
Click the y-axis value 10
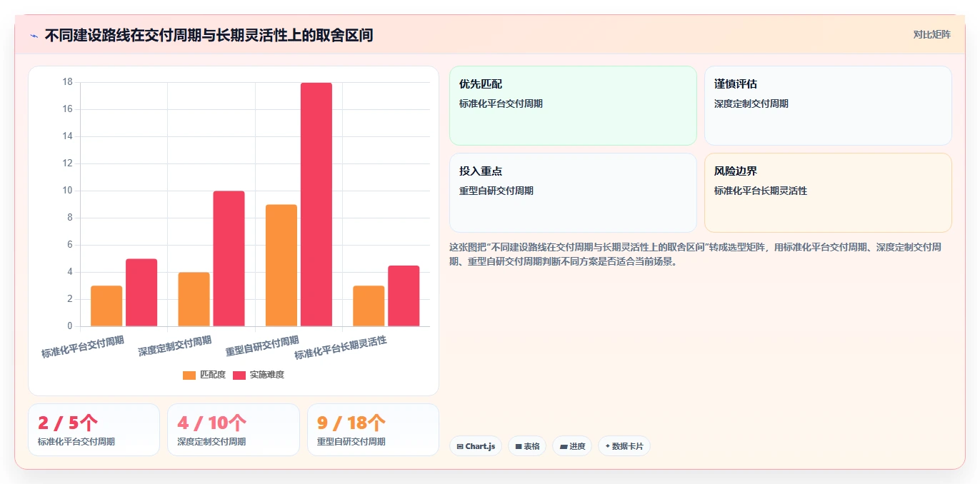pos(68,191)
